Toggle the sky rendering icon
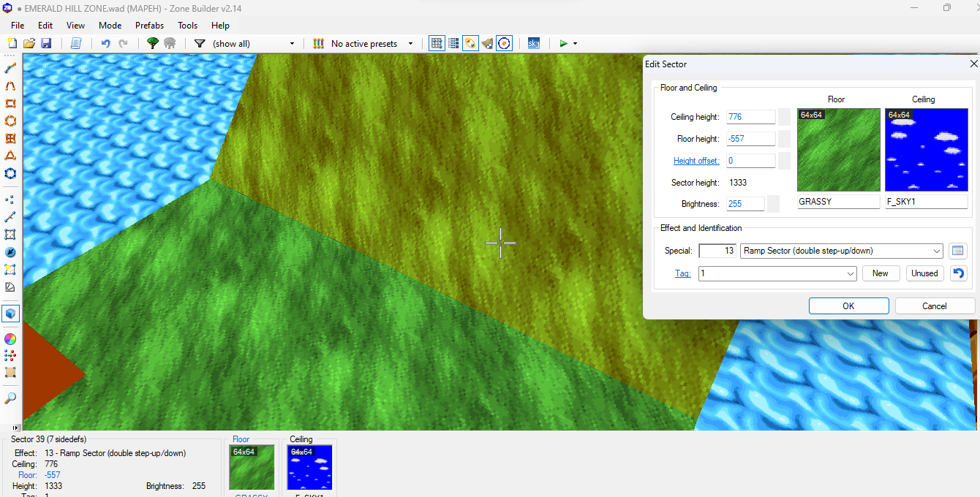Screen dimensions: 980x497 tap(534, 44)
